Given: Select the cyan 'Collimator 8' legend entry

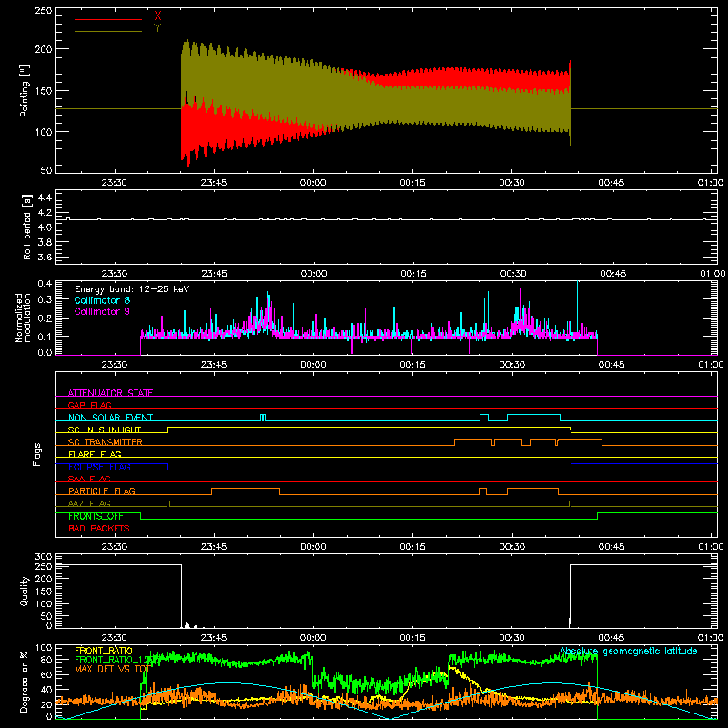Looking at the screenshot, I should [x=102, y=300].
